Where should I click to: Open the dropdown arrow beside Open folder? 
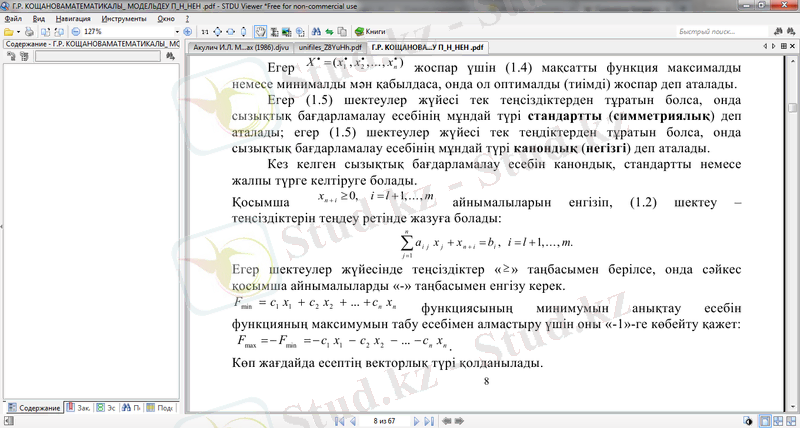click(20, 32)
